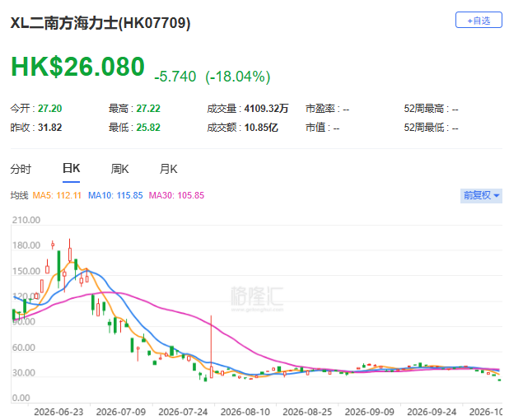Click the 2026-06-23 date axis label
Screen dimensions: 523x420
point(58,412)
